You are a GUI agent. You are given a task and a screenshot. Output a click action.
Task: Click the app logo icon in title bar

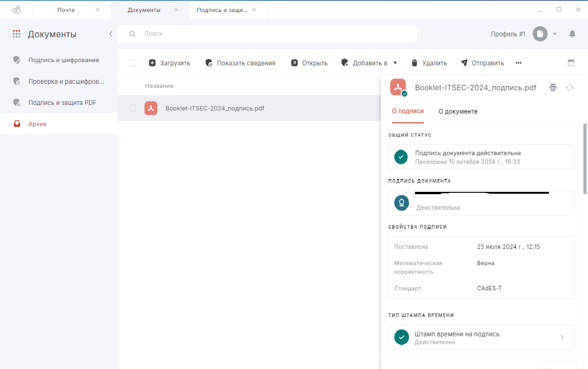pyautogui.click(x=17, y=10)
